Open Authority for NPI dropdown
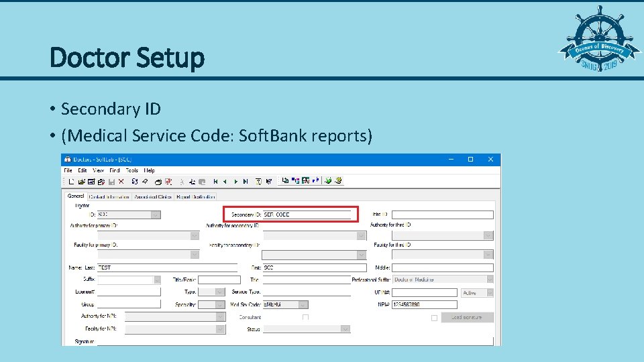The image size is (644, 362). (x=220, y=316)
